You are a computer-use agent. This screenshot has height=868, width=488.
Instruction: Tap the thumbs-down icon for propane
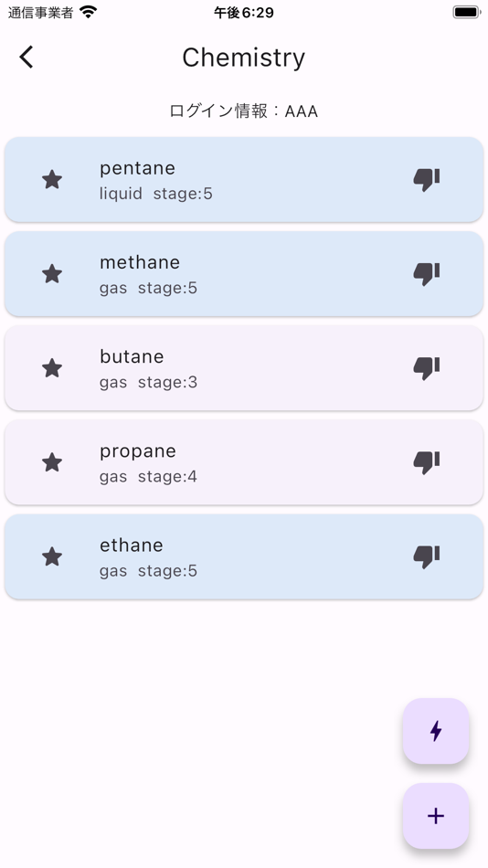click(x=427, y=462)
